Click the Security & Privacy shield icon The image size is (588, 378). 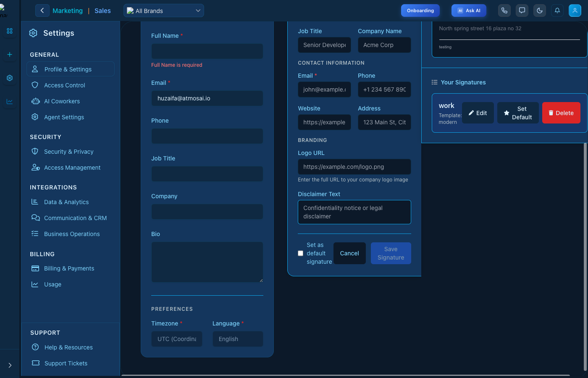[x=35, y=151]
